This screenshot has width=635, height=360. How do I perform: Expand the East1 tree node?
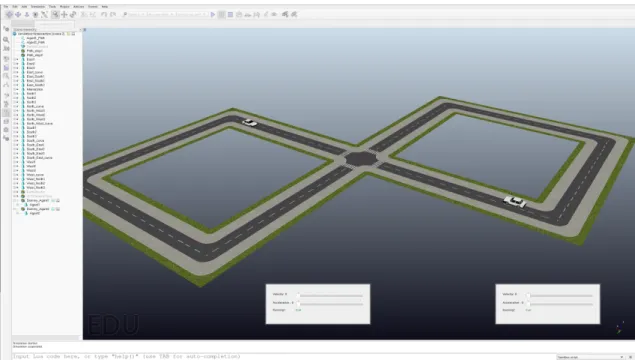pyautogui.click(x=16, y=59)
